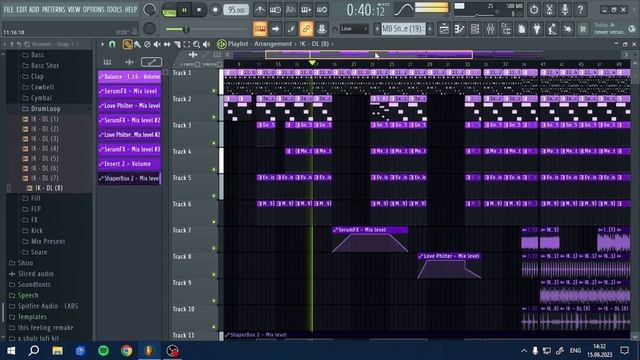The image size is (640, 360).
Task: Open the Mixer view icon
Action: [491, 29]
